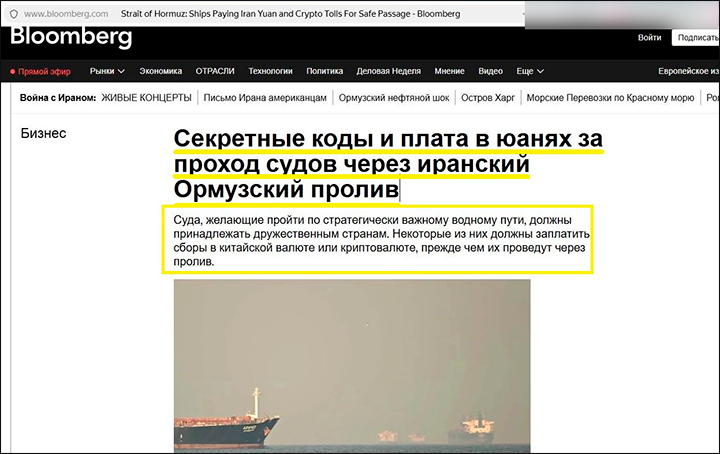Go to the Технологии section
The width and height of the screenshot is (720, 454).
[x=270, y=72]
